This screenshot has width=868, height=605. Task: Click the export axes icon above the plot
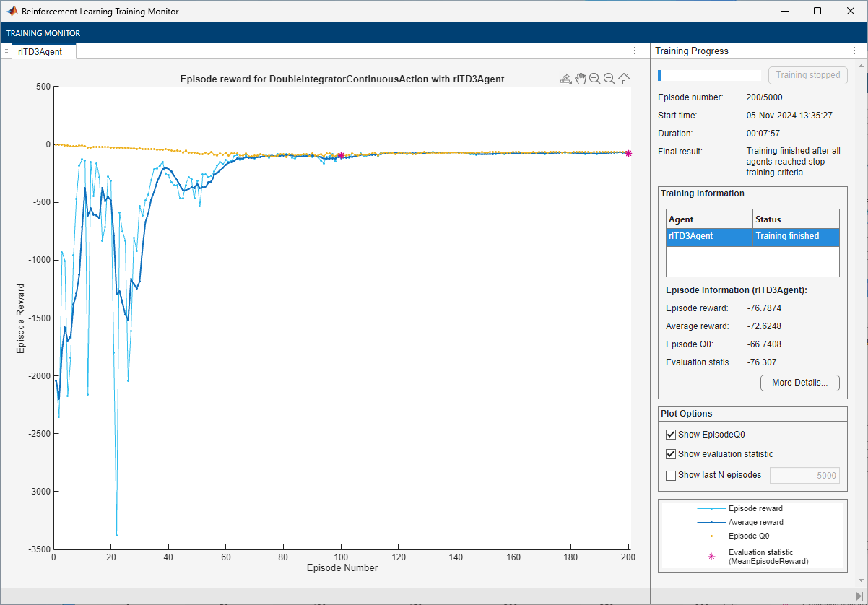(566, 79)
